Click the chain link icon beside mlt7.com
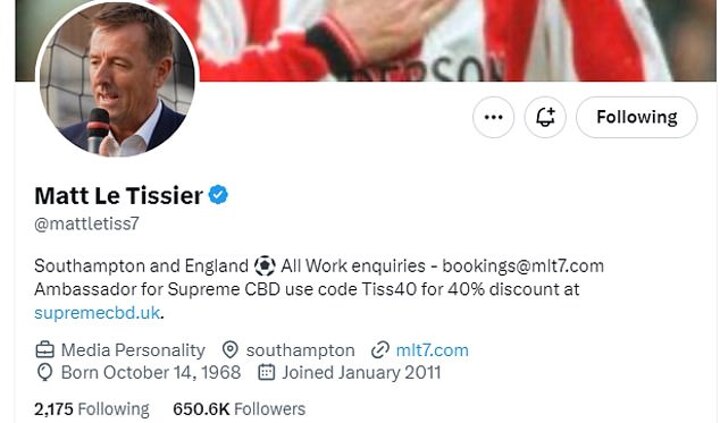The image size is (720, 423). pyautogui.click(x=379, y=350)
